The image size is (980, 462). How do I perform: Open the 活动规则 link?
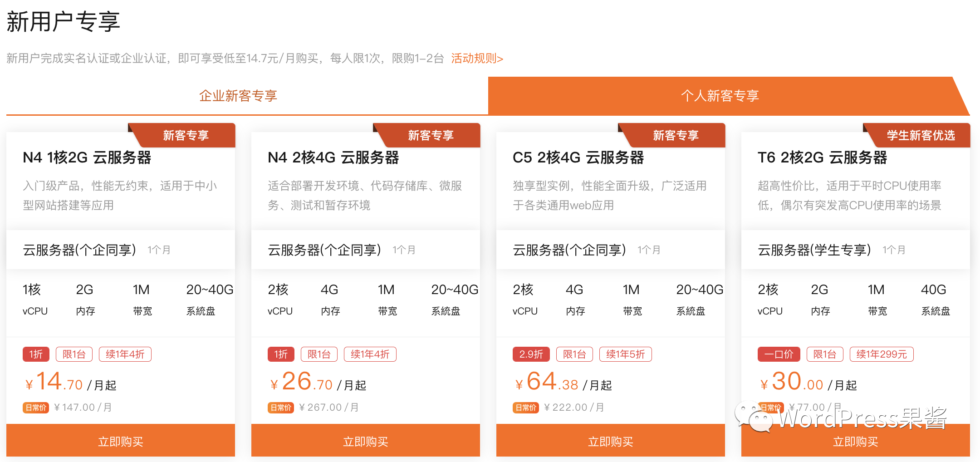pos(477,59)
